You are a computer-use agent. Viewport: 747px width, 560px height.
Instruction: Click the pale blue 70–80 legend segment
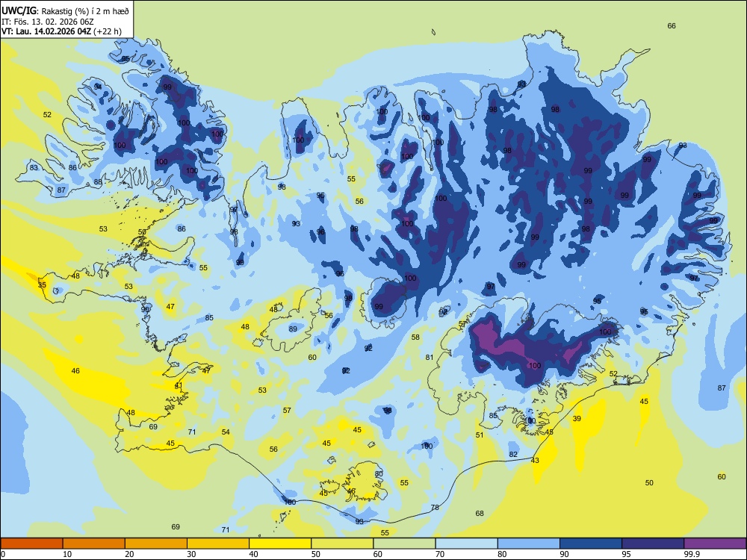466,544
